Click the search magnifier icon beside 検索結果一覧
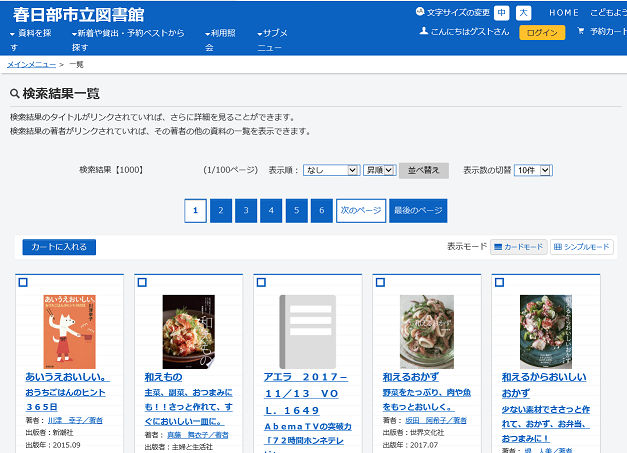Viewport: 627px width, 453px height. coord(14,94)
